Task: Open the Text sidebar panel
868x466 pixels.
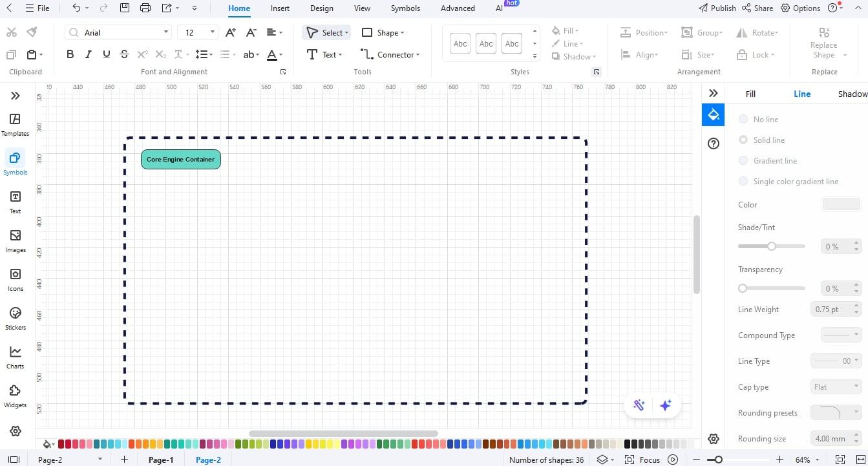Action: tap(16, 202)
